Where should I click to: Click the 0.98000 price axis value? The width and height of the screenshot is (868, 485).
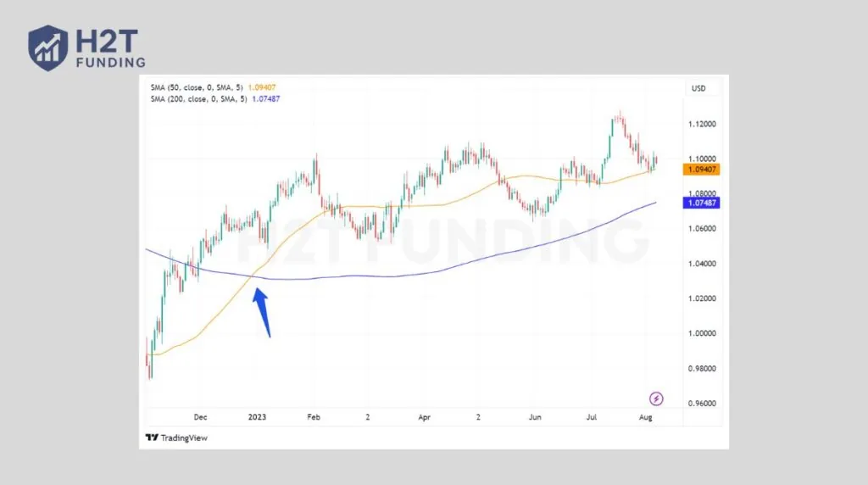point(702,369)
